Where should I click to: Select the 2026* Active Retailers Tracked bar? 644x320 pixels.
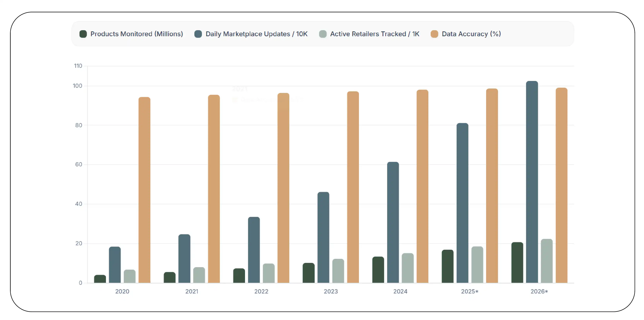[547, 261]
